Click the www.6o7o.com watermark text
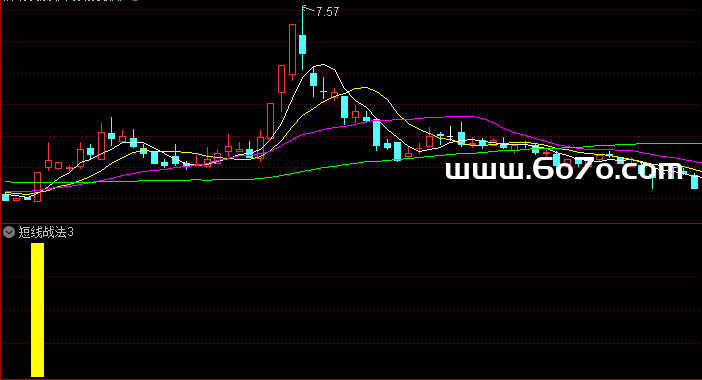This screenshot has width=702, height=380. click(x=564, y=170)
